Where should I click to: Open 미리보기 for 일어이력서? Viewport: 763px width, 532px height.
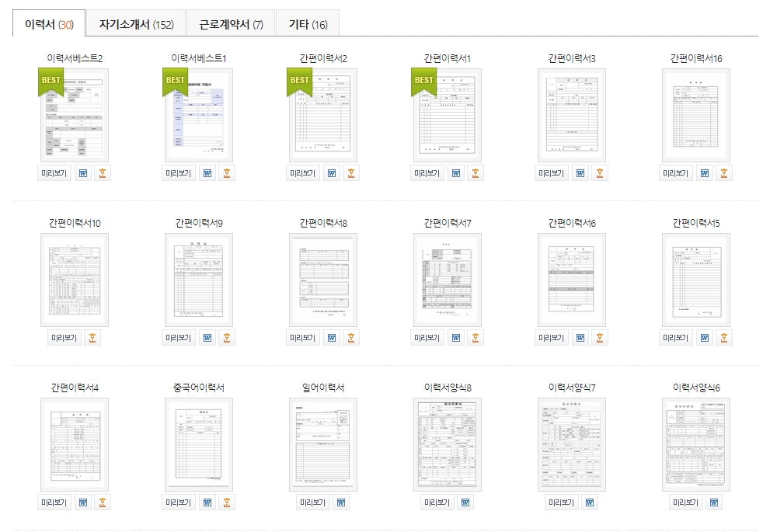(313, 502)
